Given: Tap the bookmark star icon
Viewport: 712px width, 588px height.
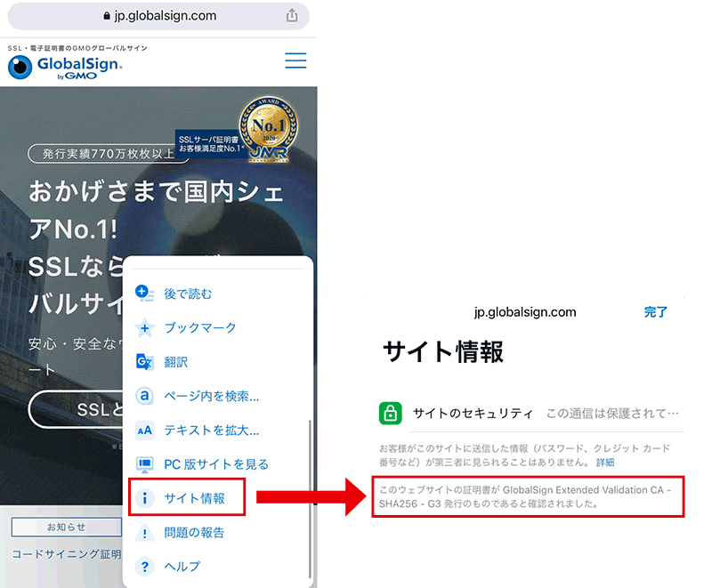Looking at the screenshot, I should coord(144,327).
